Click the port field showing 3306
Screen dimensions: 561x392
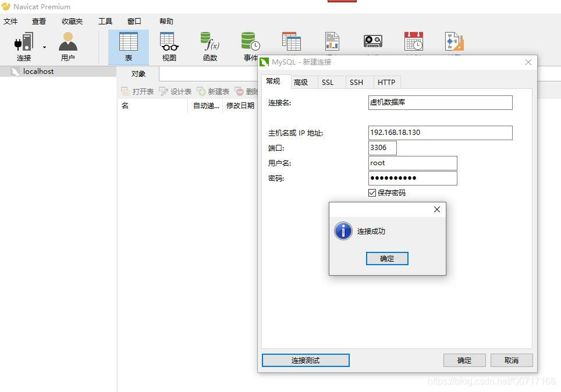[x=382, y=148]
